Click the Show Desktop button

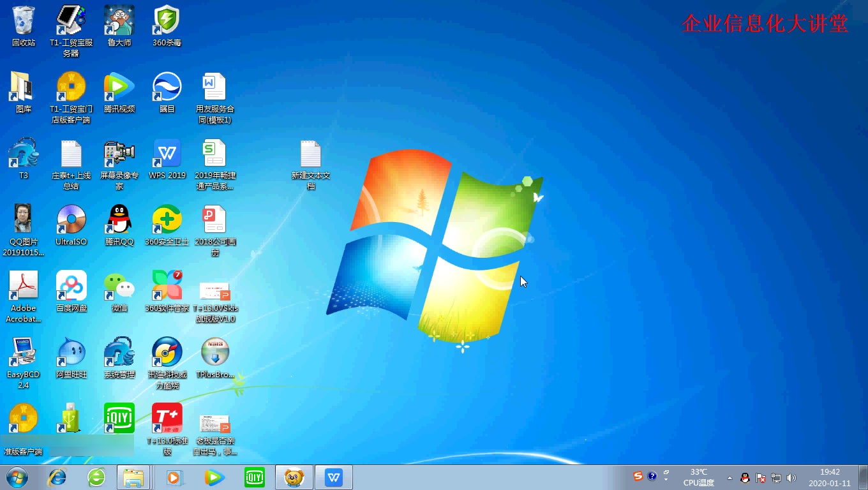point(863,477)
